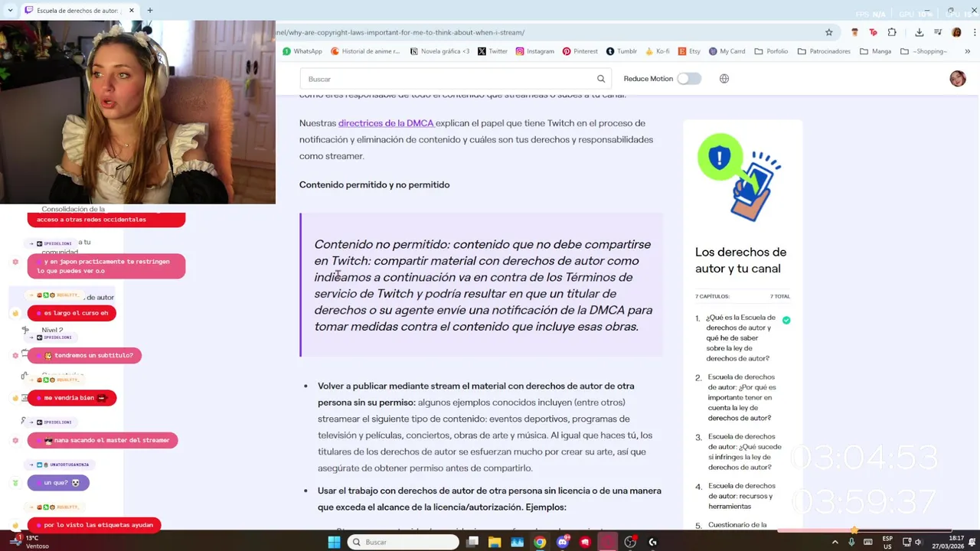Click the microphone icon in system tray
Image resolution: width=980 pixels, height=551 pixels.
pos(851,542)
